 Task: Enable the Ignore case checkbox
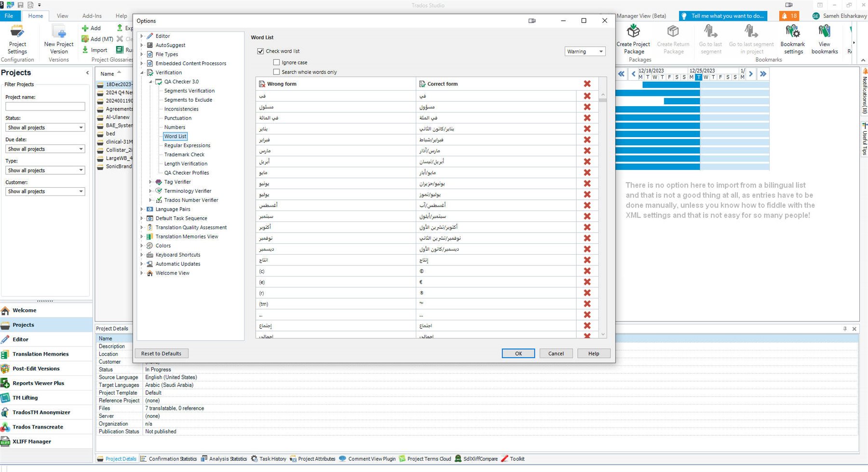(x=276, y=62)
